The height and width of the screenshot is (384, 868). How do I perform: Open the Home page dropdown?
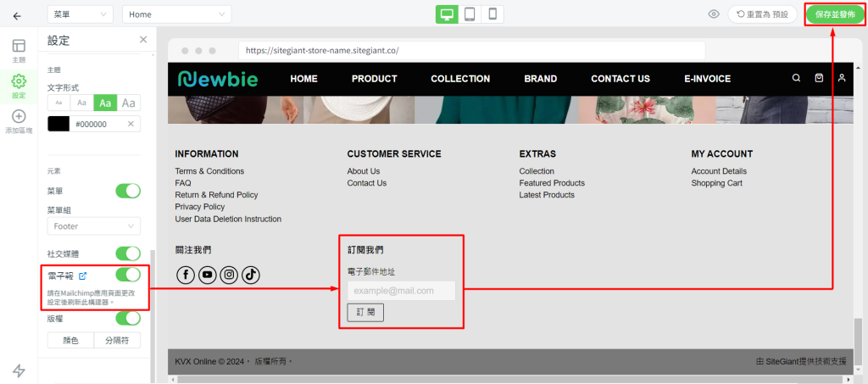176,14
